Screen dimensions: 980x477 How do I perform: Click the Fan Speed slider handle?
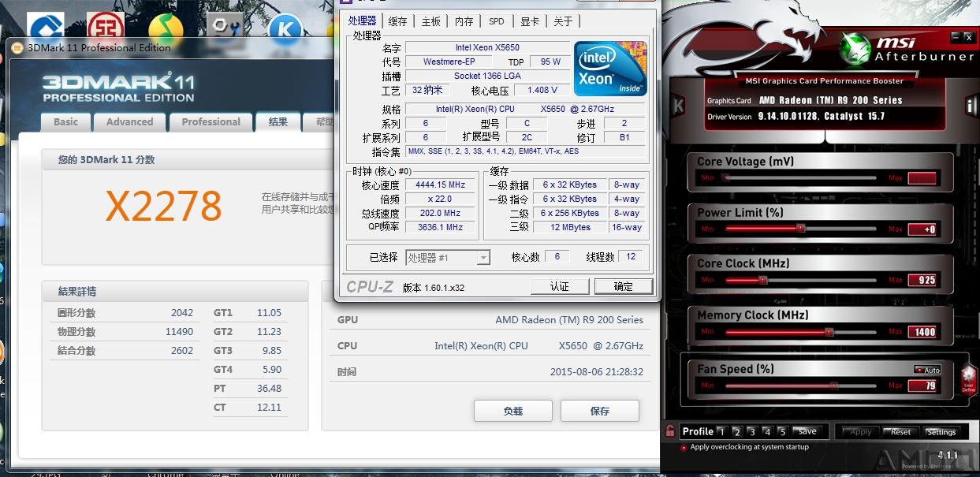click(x=833, y=386)
